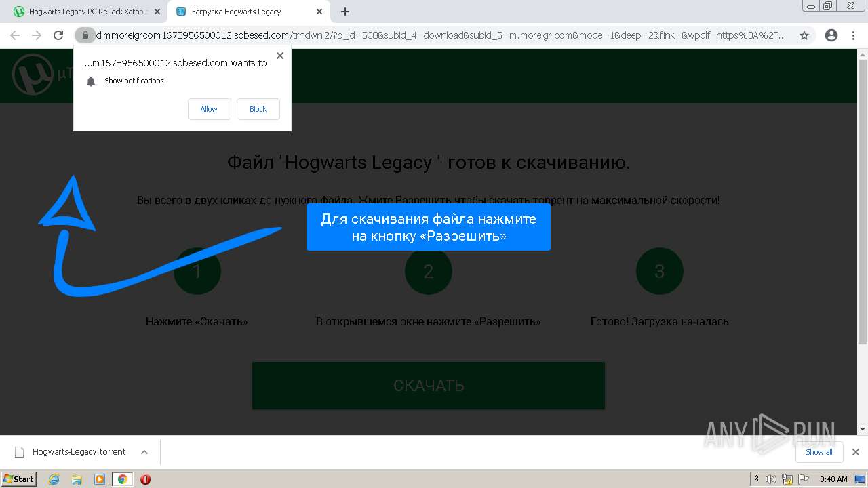Click the red Opera taskbar icon
This screenshot has width=868, height=488.
pos(145,479)
